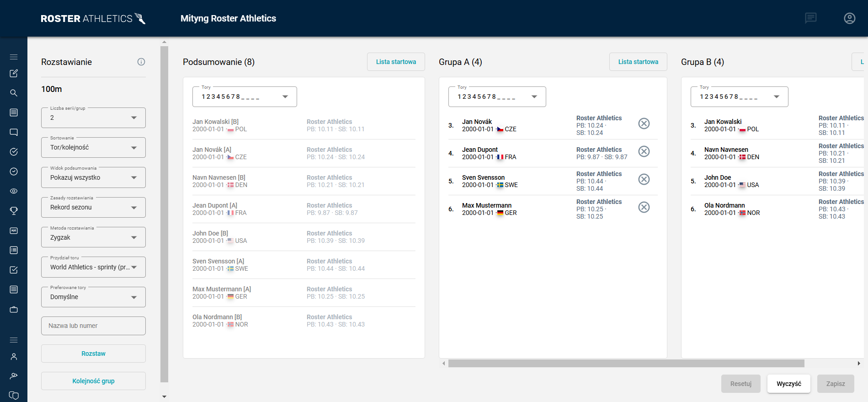Open Tory dropdown in Podsumowanie panel
The height and width of the screenshot is (402, 868).
click(245, 96)
